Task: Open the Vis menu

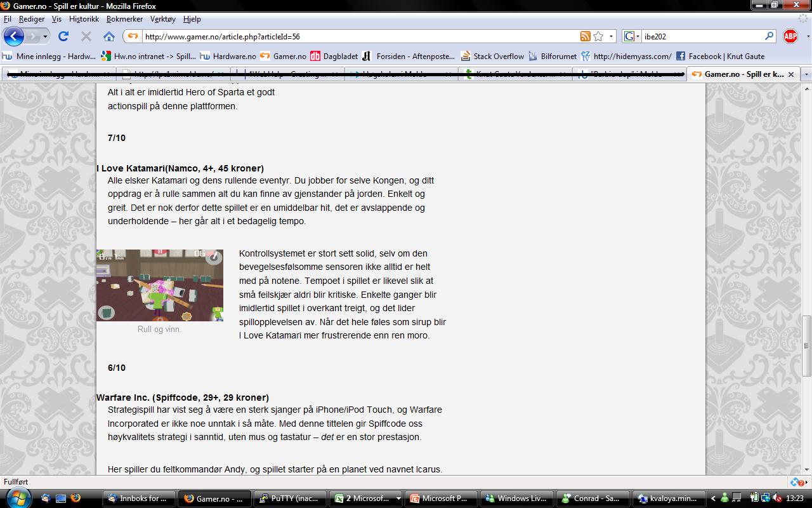Action: (56, 19)
